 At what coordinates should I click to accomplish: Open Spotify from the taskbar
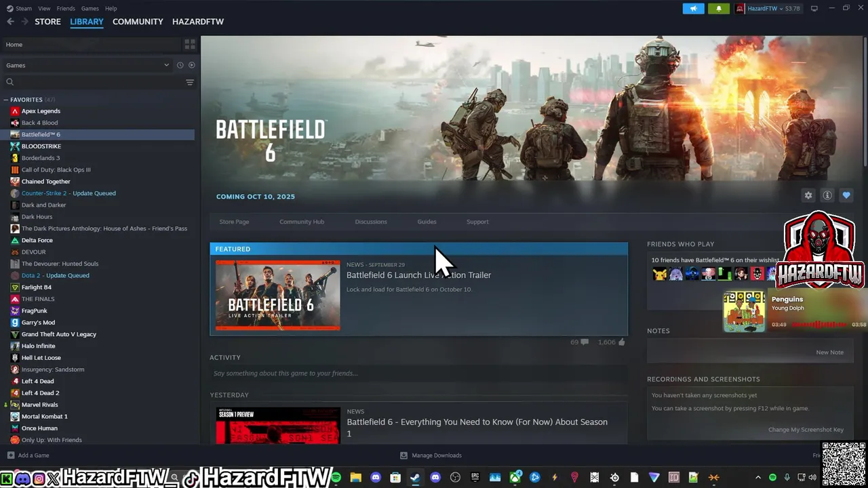click(336, 478)
